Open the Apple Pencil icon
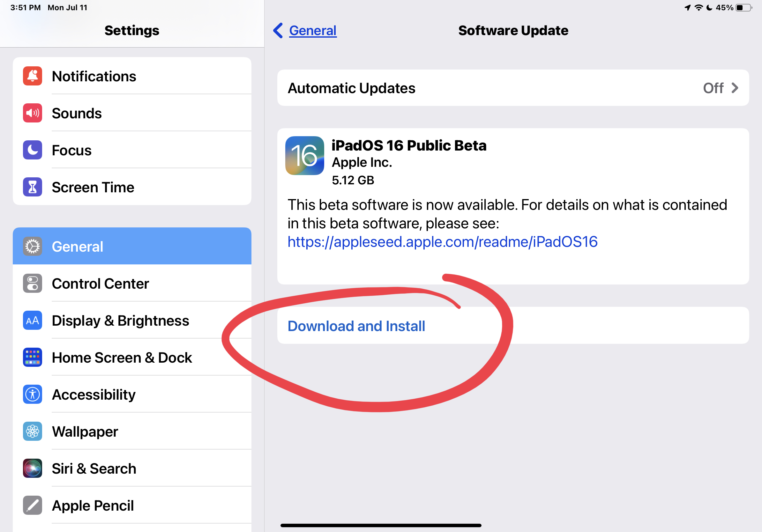762x532 pixels. coord(33,505)
